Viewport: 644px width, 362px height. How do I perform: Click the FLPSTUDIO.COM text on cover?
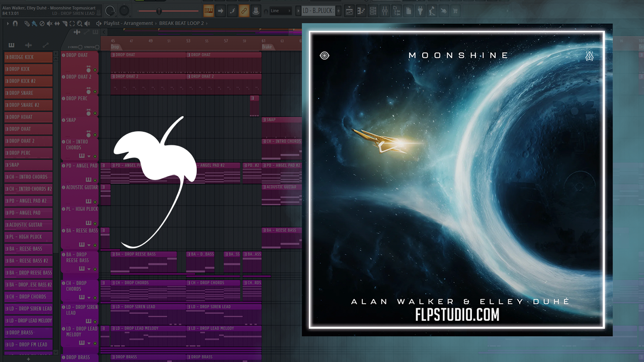tap(457, 315)
